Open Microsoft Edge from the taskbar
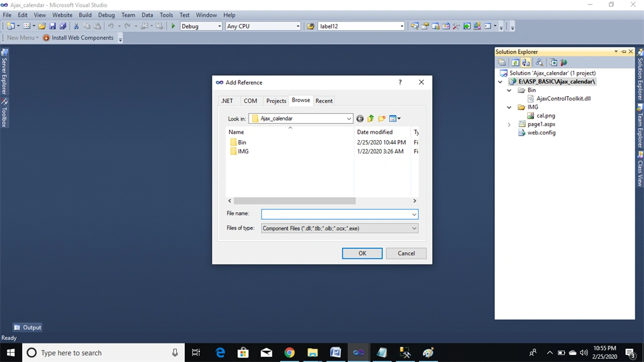This screenshot has height=362, width=644. pos(221,353)
